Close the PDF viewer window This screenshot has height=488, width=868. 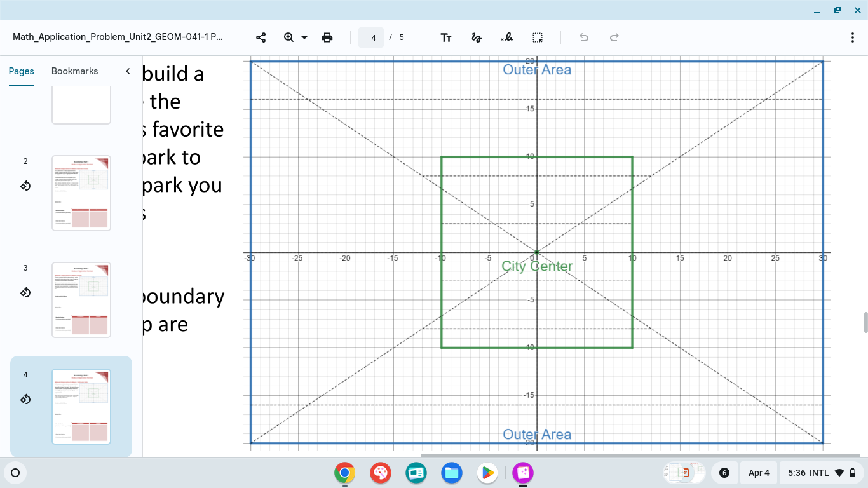coord(857,10)
